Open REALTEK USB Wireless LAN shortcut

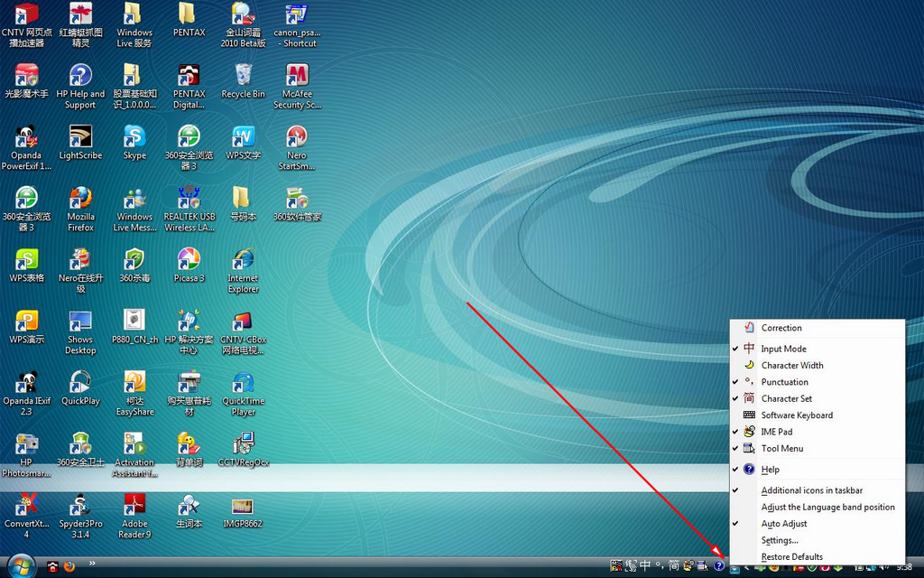pos(189,209)
